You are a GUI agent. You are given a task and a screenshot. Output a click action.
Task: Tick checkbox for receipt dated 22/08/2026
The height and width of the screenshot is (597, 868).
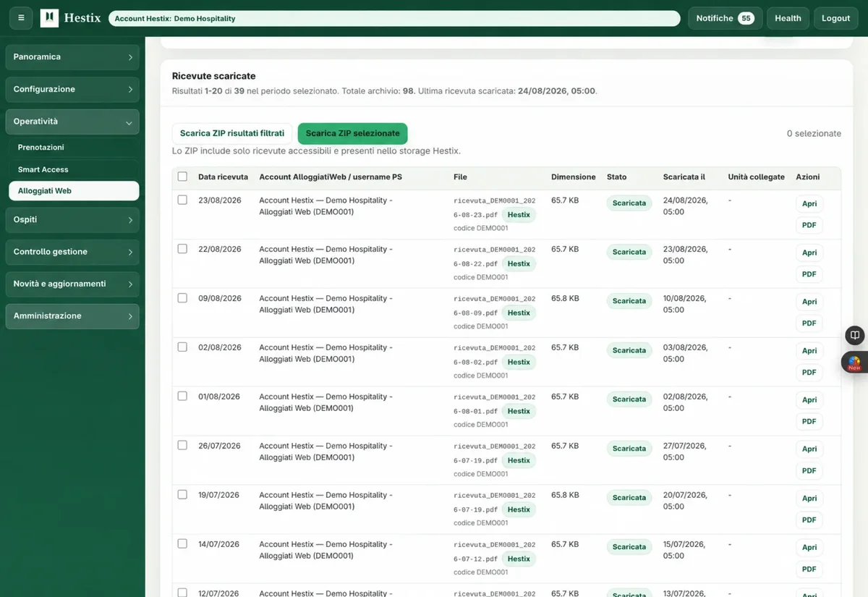(x=182, y=249)
